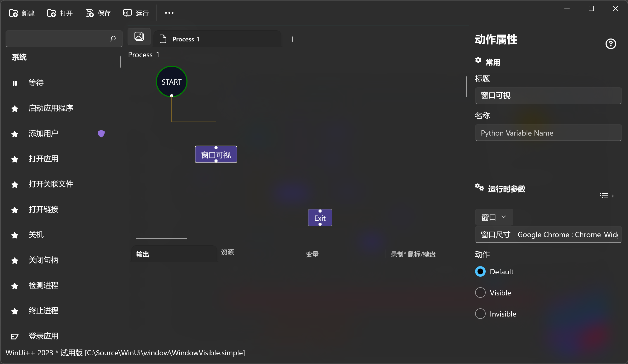Click the Python Variable Name input field
Image resolution: width=628 pixels, height=364 pixels.
click(548, 133)
